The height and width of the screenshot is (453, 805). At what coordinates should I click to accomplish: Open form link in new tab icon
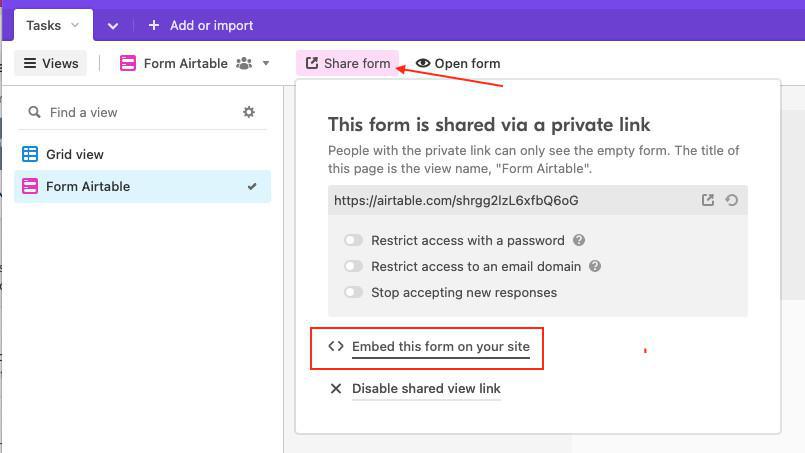(x=708, y=200)
